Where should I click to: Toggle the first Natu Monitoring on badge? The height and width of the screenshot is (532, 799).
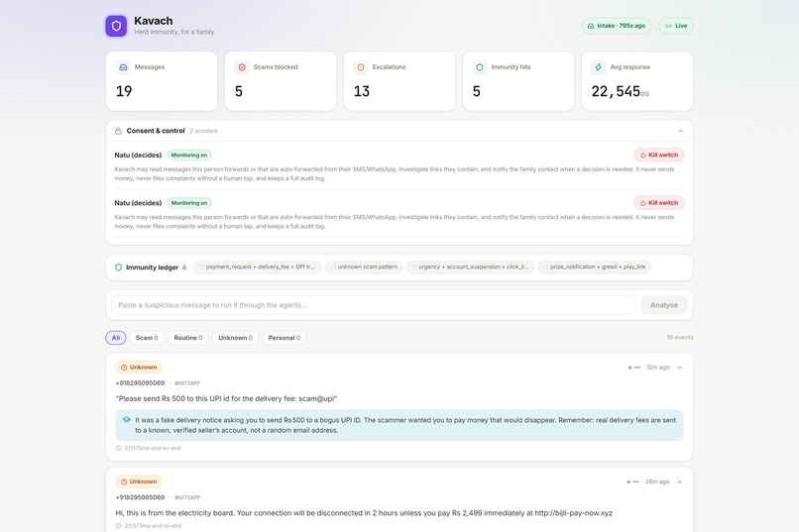point(189,156)
